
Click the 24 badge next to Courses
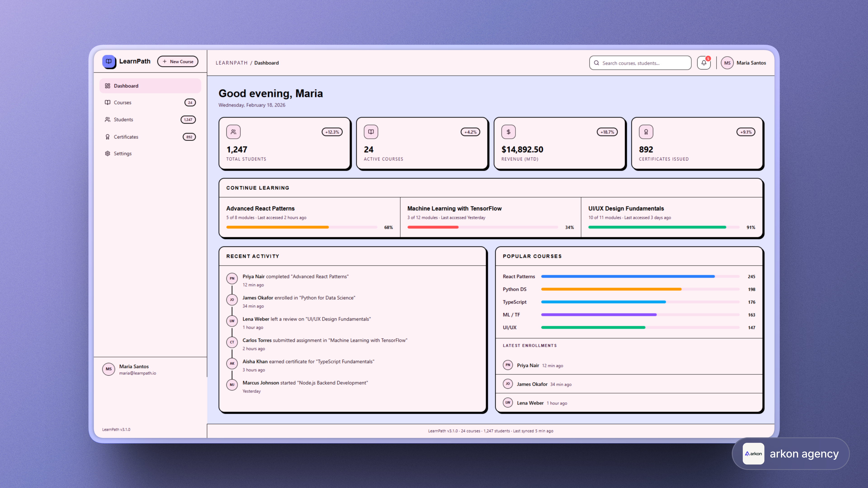pos(190,102)
